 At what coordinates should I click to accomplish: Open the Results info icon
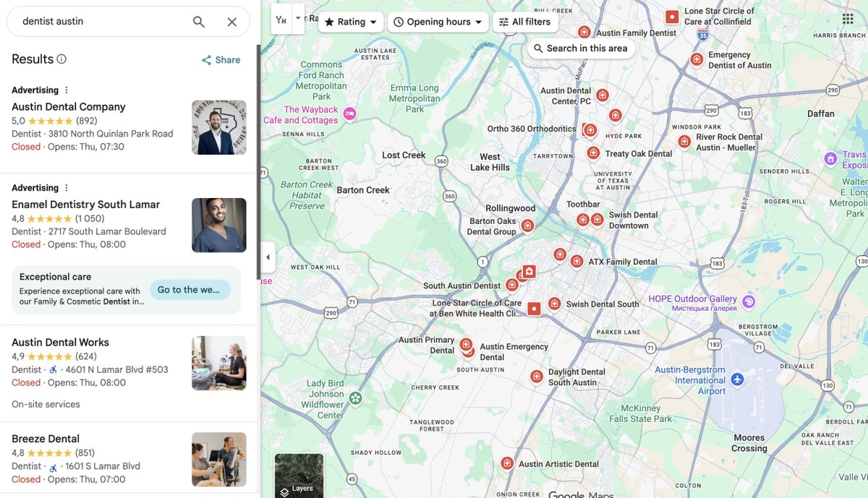click(x=61, y=59)
